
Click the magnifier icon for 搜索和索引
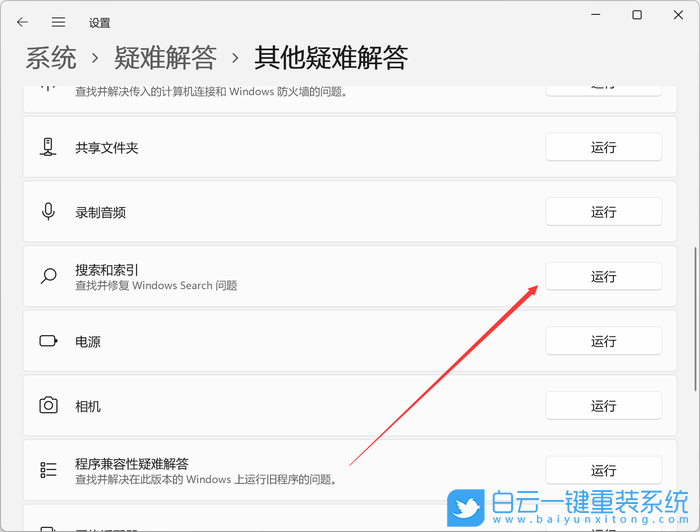(x=48, y=276)
